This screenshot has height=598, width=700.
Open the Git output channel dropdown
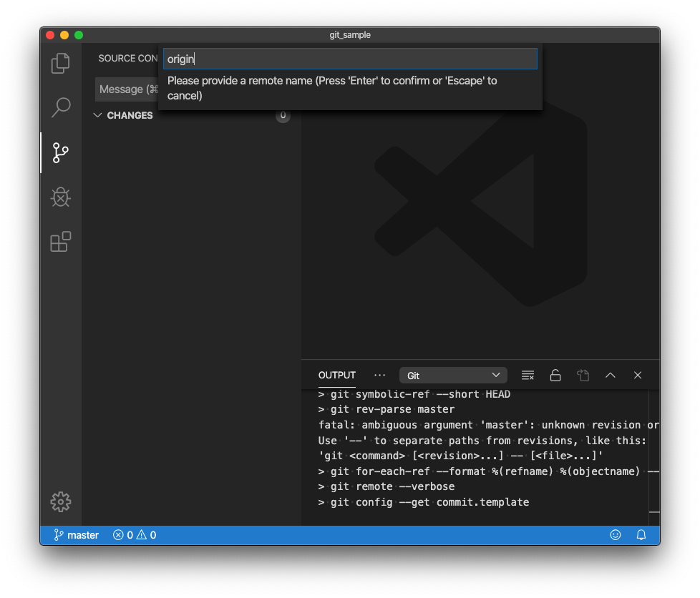pos(453,376)
